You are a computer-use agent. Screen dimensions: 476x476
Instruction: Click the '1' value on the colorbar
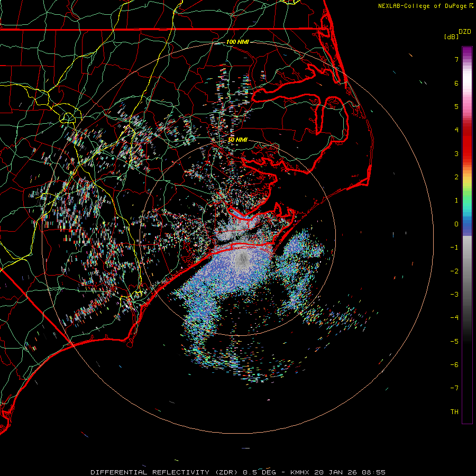coord(456,200)
